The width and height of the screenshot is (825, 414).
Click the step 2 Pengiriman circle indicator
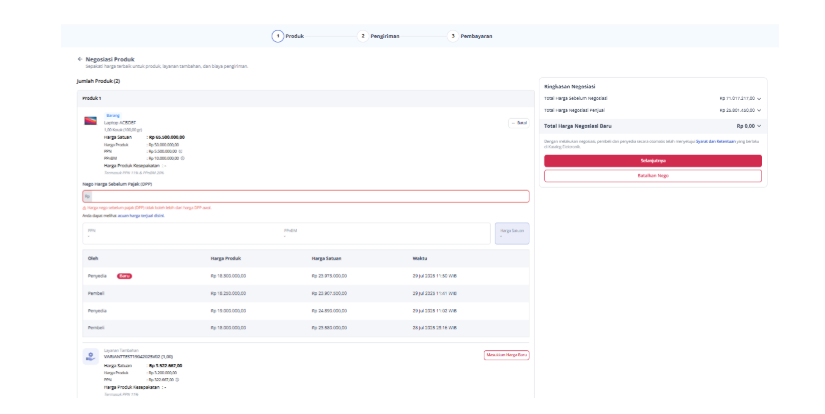click(x=363, y=36)
